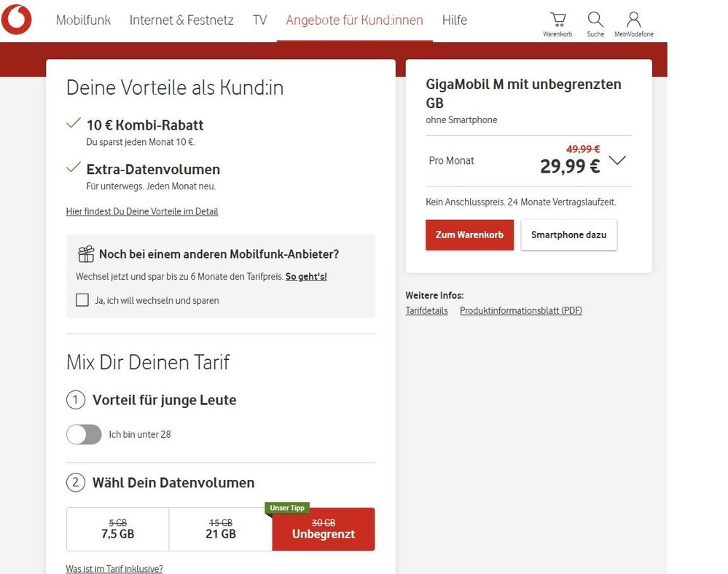This screenshot has height=574, width=728.
Task: Open the Mobilfunk menu
Action: (x=83, y=20)
